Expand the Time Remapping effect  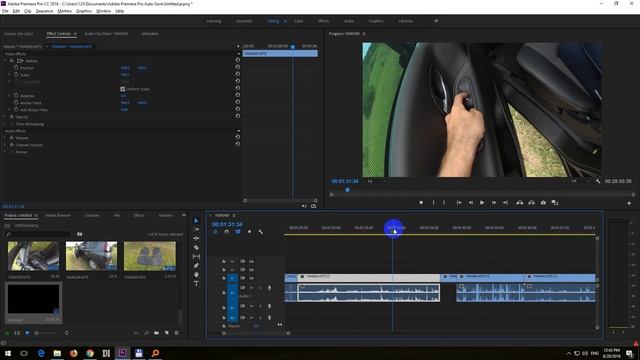[6, 124]
